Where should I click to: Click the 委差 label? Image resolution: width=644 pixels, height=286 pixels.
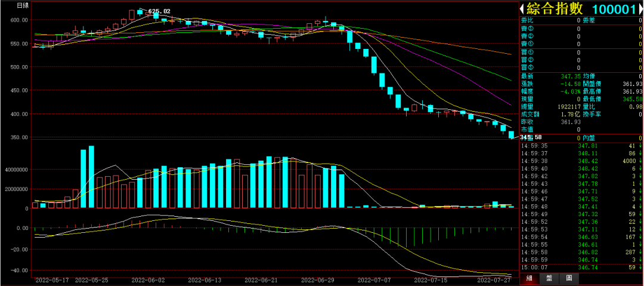point(589,20)
